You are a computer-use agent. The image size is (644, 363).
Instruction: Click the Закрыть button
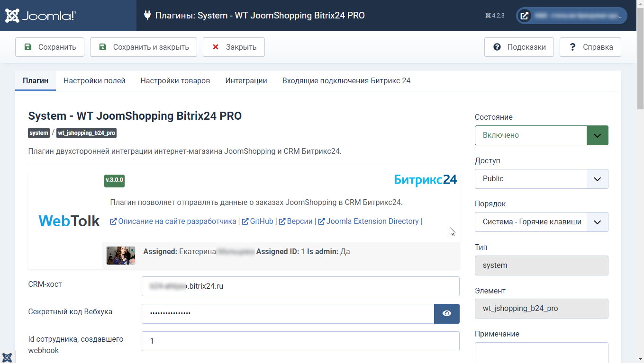tap(234, 47)
